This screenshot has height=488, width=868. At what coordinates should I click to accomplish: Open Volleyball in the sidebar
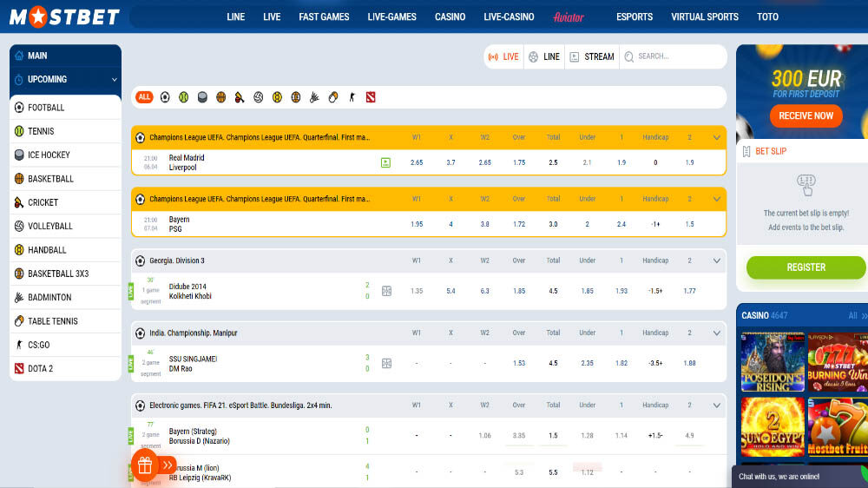point(65,226)
